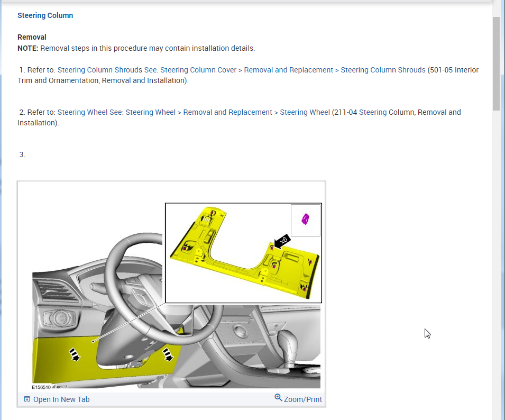This screenshot has width=505, height=420.
Task: Click the Zoom/Print link
Action: point(303,399)
